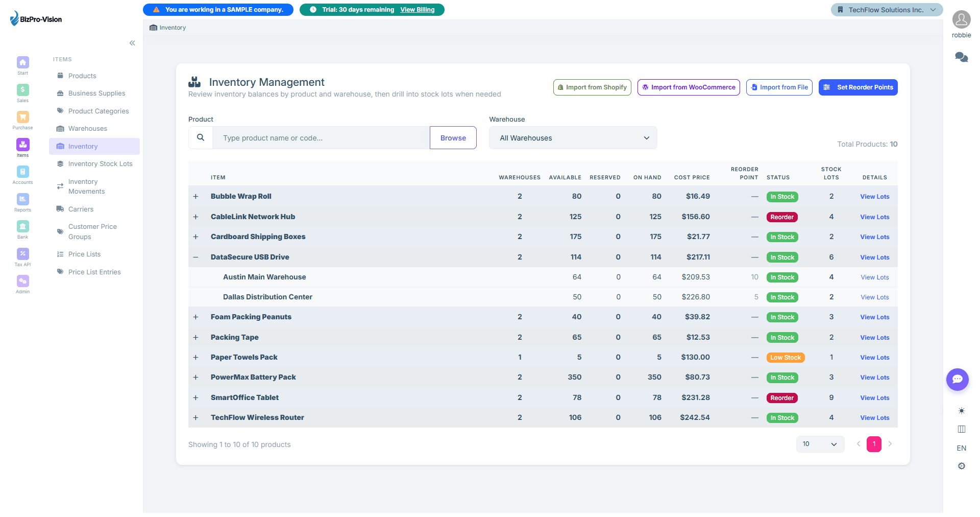
Task: Click Import from Shopify button
Action: pyautogui.click(x=592, y=87)
